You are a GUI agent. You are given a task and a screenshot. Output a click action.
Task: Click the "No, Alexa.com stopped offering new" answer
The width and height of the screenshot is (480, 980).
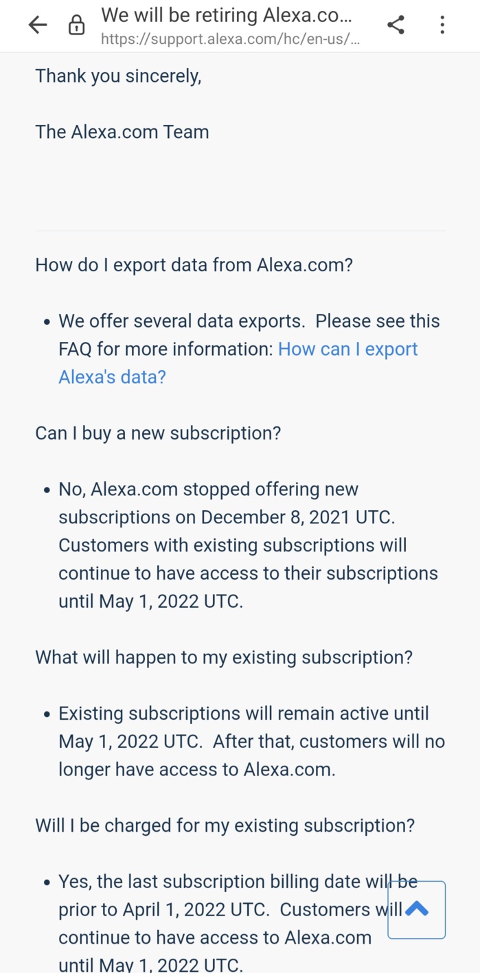pyautogui.click(x=208, y=490)
